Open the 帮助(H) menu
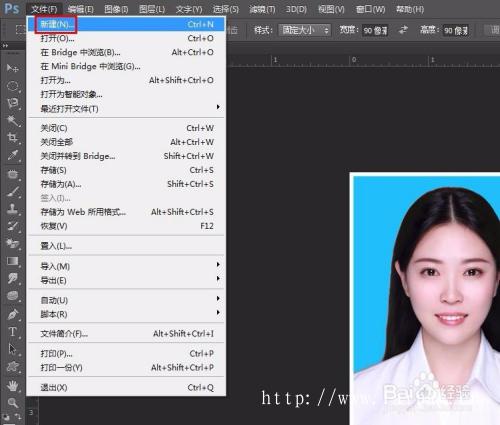500x425 pixels. (410, 9)
